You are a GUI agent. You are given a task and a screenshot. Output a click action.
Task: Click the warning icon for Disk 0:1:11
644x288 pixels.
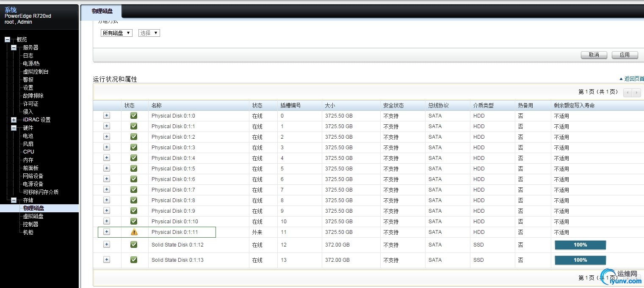[134, 232]
